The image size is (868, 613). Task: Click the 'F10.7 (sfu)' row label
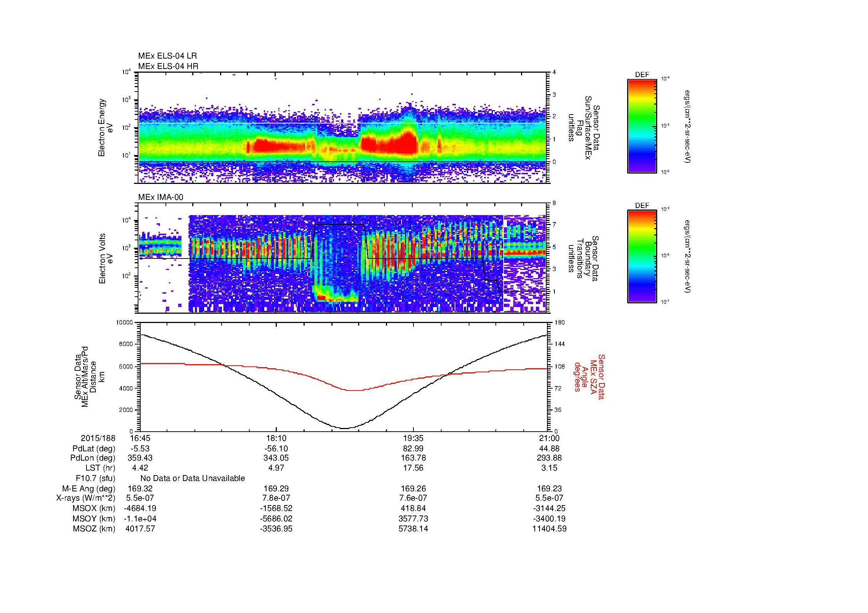tap(96, 478)
